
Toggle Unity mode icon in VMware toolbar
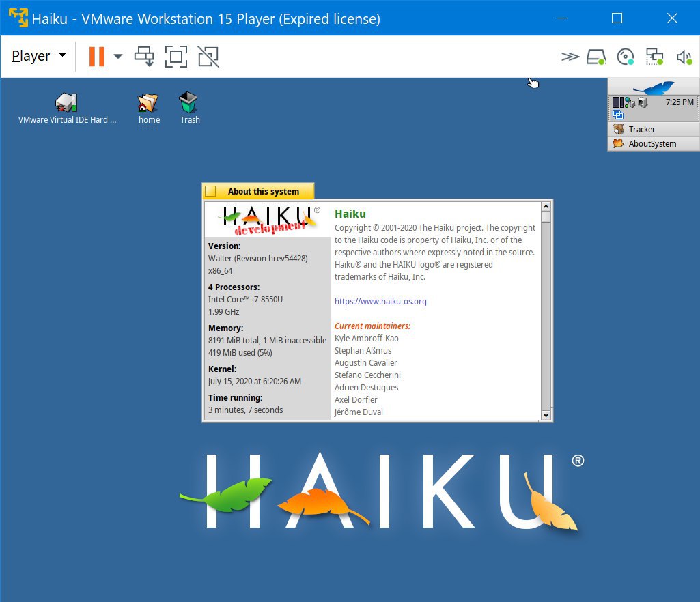208,57
